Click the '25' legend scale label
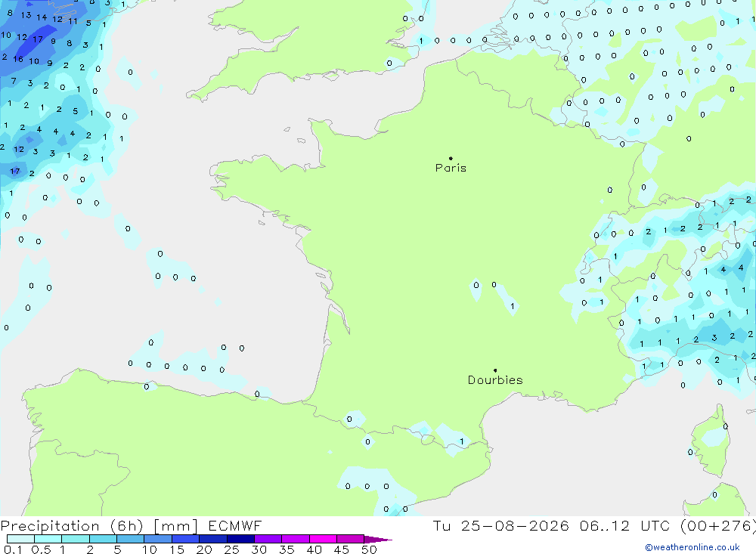756x554 pixels. pyautogui.click(x=231, y=549)
